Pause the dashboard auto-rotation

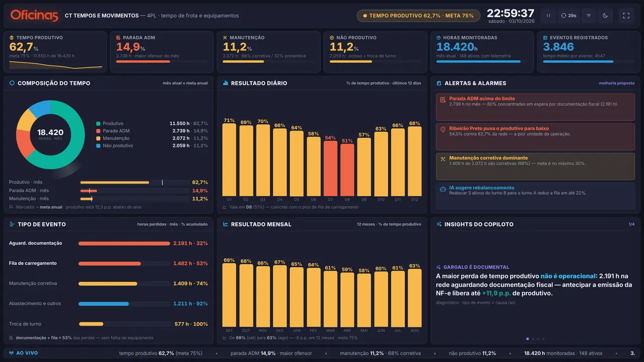tap(548, 16)
